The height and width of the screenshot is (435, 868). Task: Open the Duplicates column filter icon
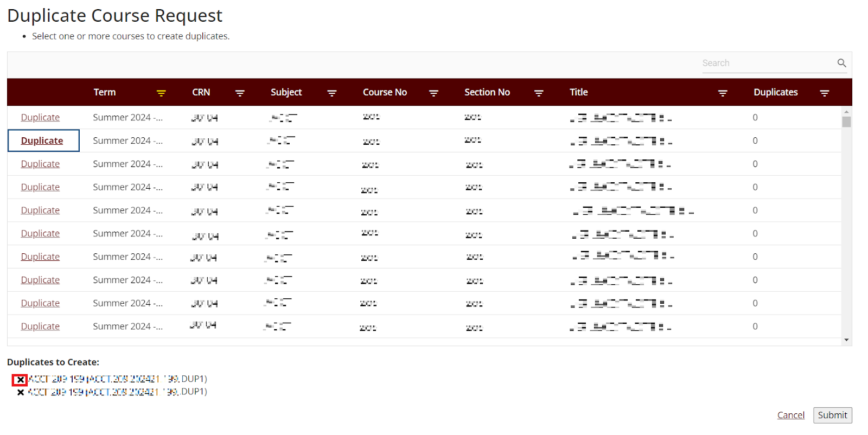click(825, 93)
